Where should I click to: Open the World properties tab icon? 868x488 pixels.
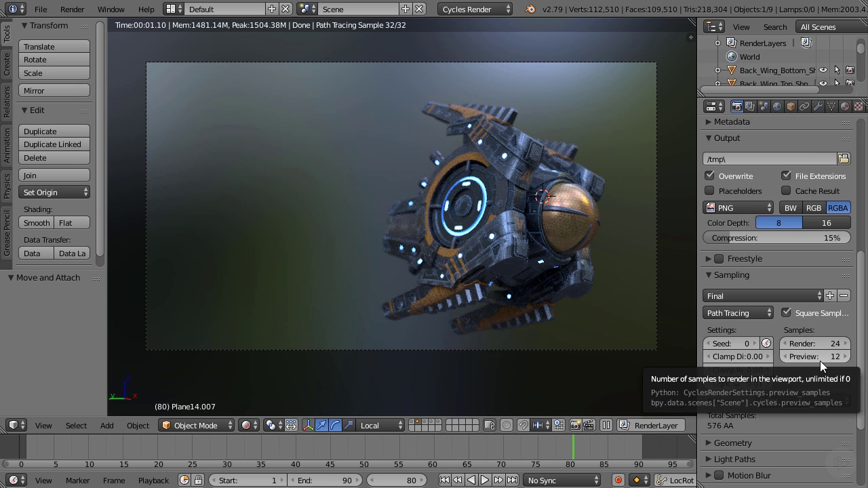777,106
